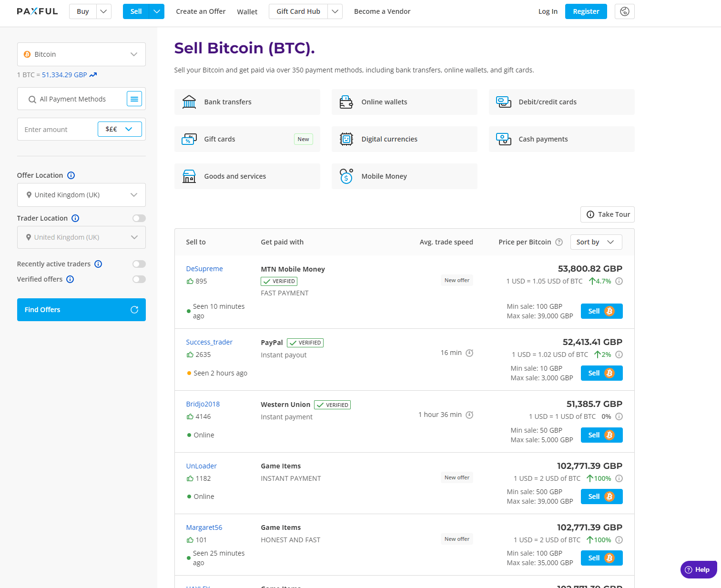Click the Sell button in header
This screenshot has width=721, height=588.
click(136, 11)
